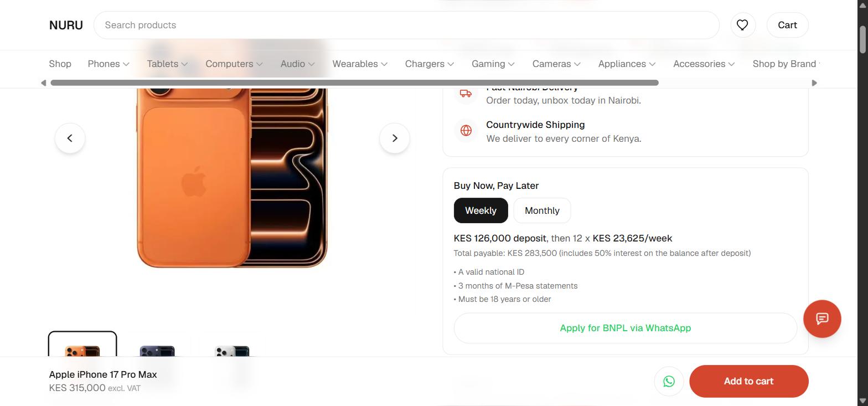Open the red chat support bubble

pyautogui.click(x=822, y=318)
